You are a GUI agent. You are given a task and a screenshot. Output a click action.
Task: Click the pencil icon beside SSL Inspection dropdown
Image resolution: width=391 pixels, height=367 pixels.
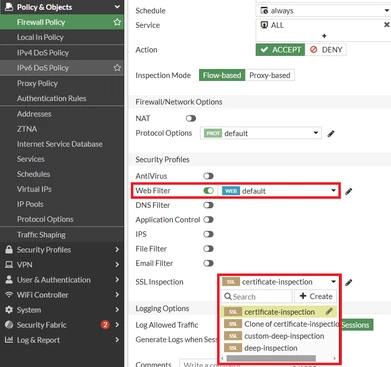click(348, 283)
